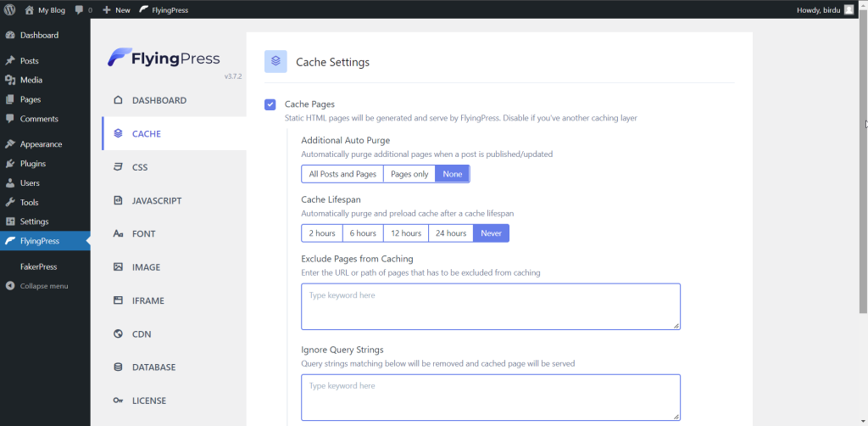Set cache lifespan to 6 hours
The height and width of the screenshot is (426, 868).
(x=363, y=233)
